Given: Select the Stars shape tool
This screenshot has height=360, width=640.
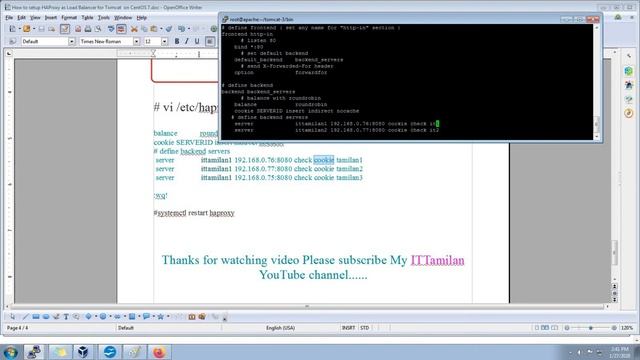Looking at the screenshot, I should tap(160, 316).
